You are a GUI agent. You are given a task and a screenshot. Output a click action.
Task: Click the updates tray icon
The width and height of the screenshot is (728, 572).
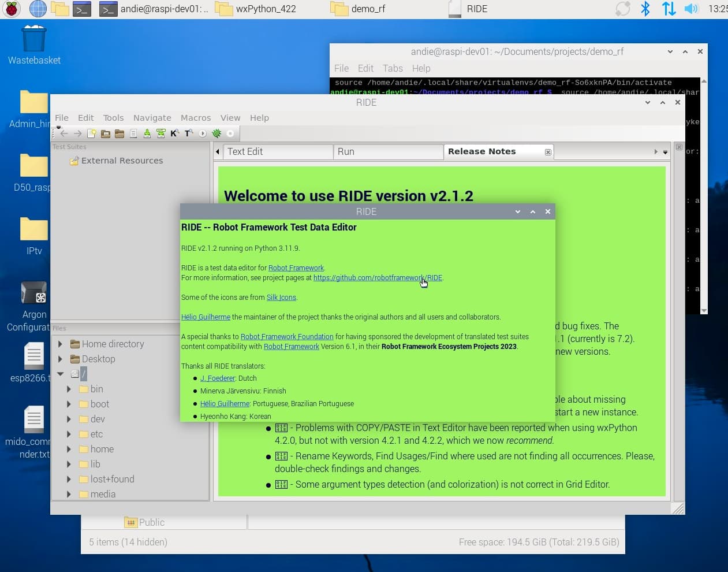point(622,9)
